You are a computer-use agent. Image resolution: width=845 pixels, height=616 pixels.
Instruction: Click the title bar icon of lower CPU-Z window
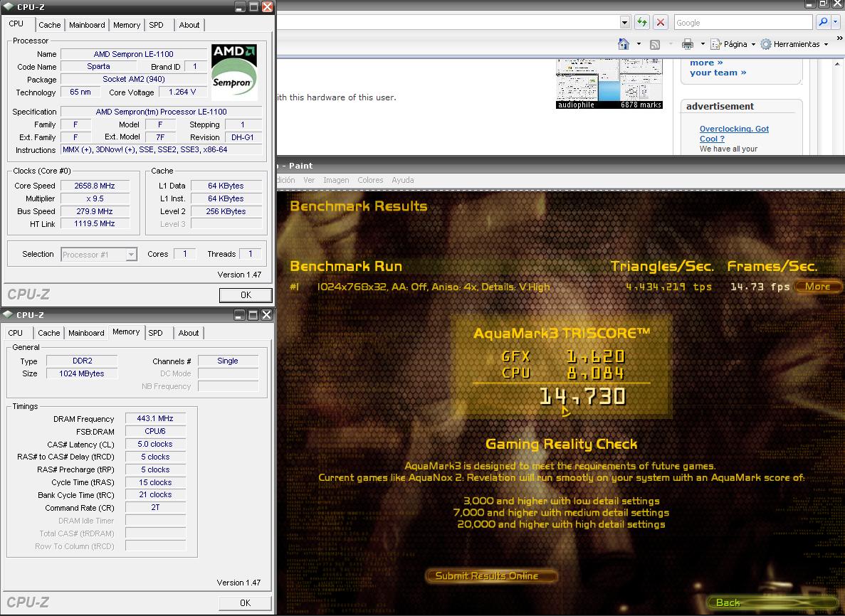[9, 315]
